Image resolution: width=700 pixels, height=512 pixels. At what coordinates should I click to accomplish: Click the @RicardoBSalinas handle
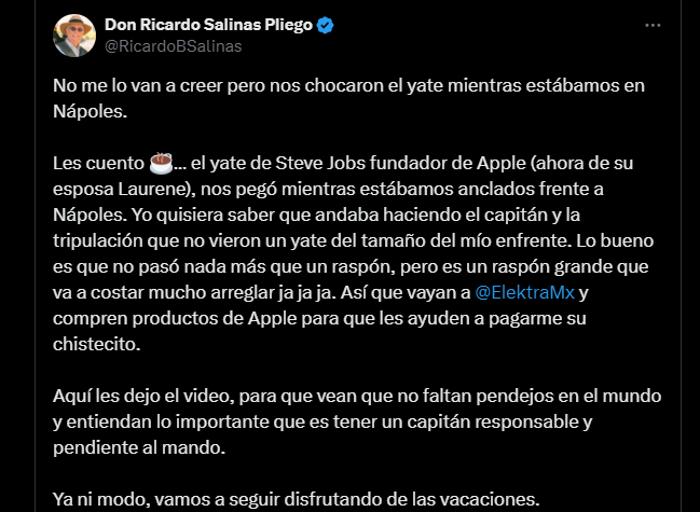pyautogui.click(x=173, y=46)
